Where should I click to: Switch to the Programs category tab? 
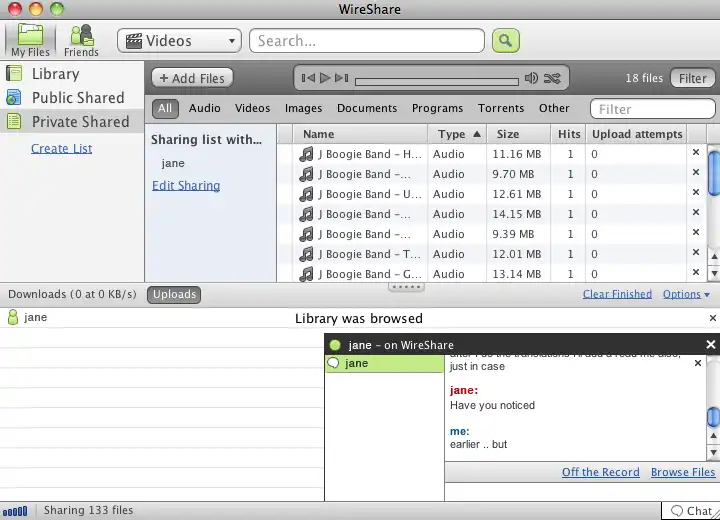(437, 108)
